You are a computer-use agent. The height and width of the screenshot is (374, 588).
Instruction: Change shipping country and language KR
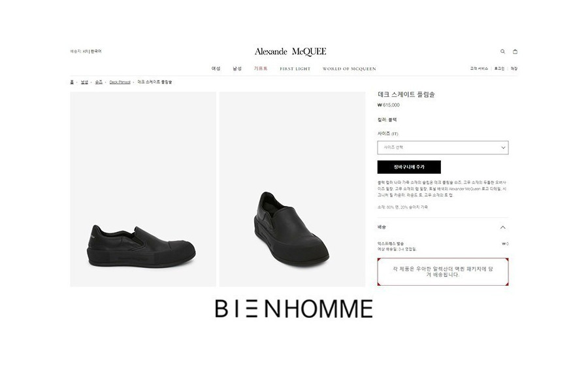[x=86, y=51]
